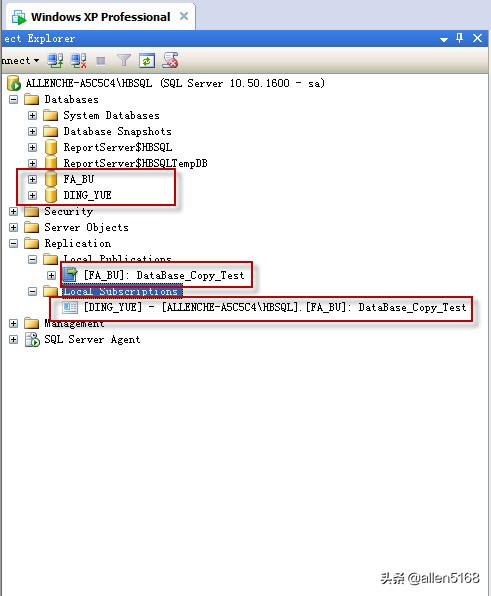Select the Replication label
Viewport: 491px width, 596px height.
pos(78,243)
